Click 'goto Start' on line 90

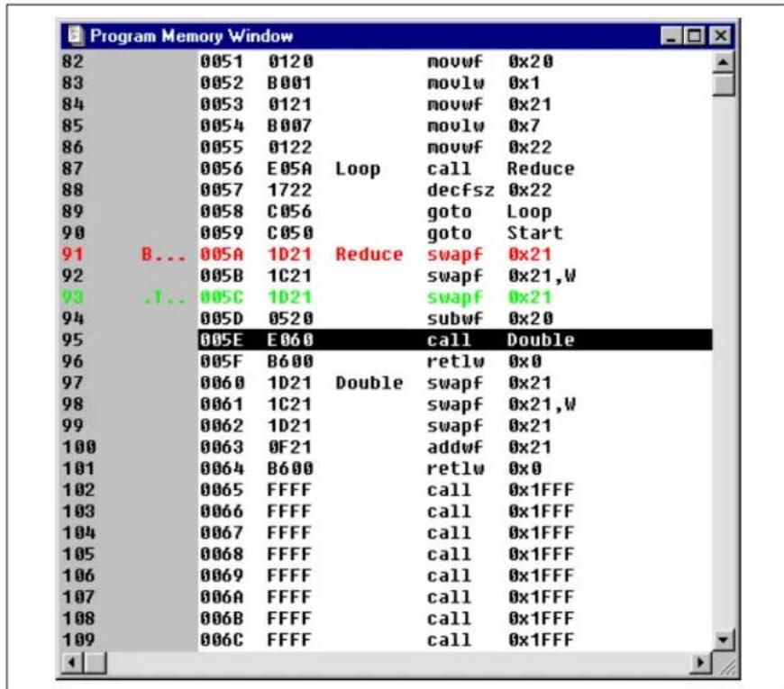click(x=495, y=233)
